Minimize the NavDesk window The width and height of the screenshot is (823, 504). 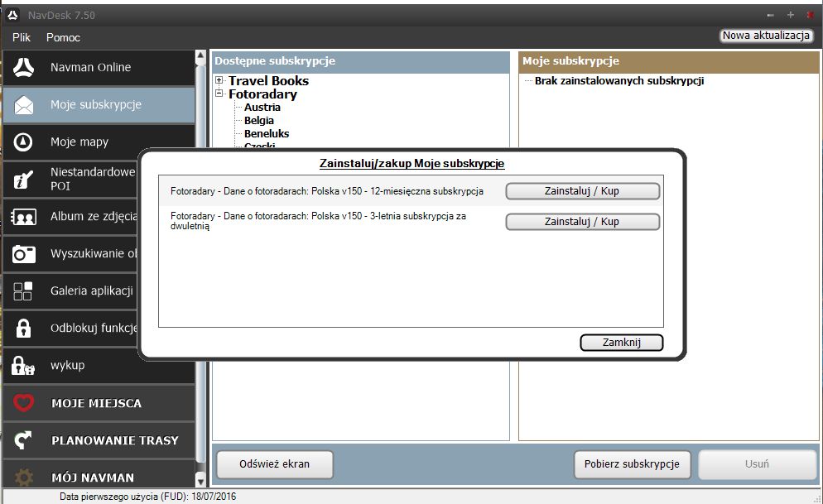(771, 15)
